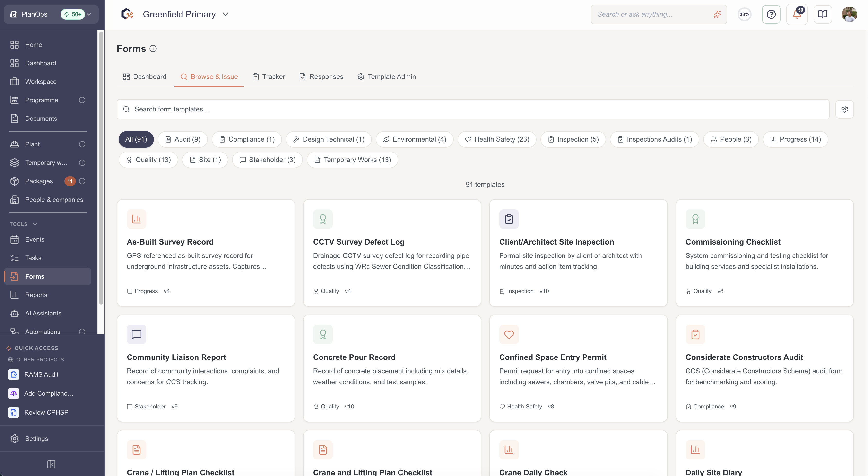Filter templates by Audit (9)

(183, 139)
